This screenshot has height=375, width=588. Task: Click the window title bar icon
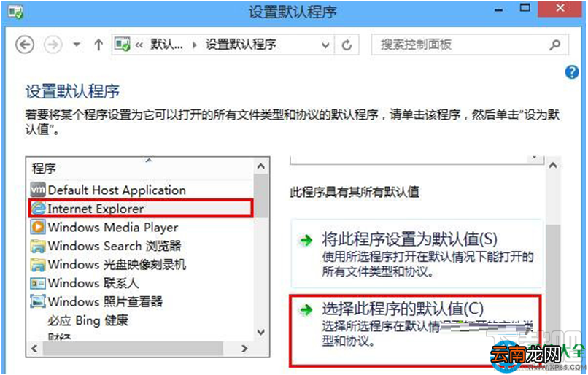16,12
